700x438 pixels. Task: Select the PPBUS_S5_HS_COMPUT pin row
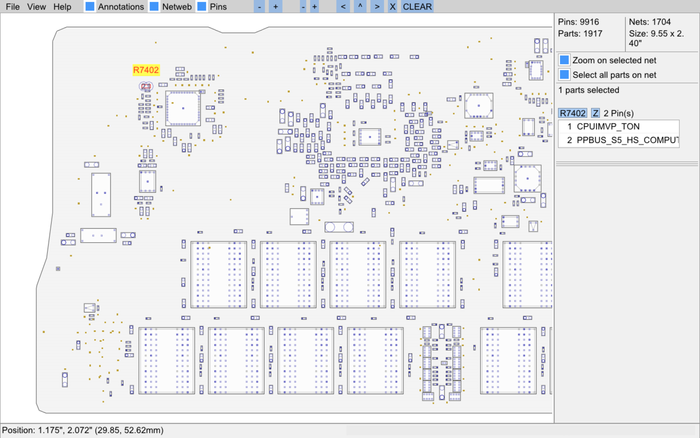(x=617, y=141)
